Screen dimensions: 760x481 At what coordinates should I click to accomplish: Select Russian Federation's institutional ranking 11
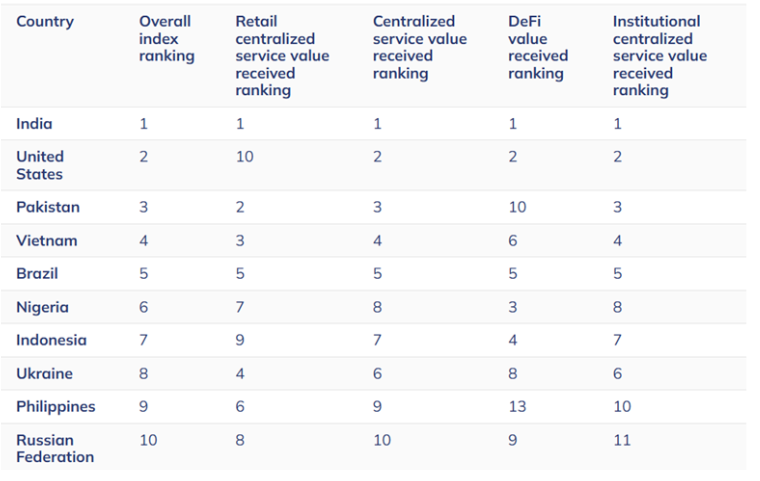[621, 440]
